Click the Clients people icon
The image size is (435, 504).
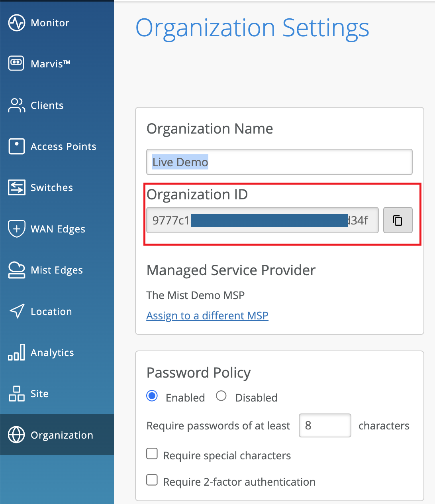[16, 105]
